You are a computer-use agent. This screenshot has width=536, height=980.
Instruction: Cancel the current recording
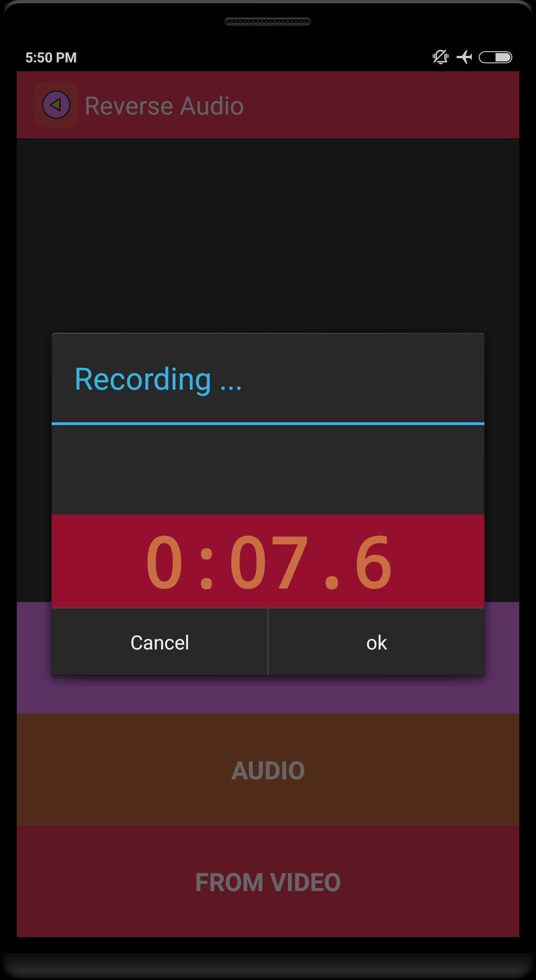(160, 642)
